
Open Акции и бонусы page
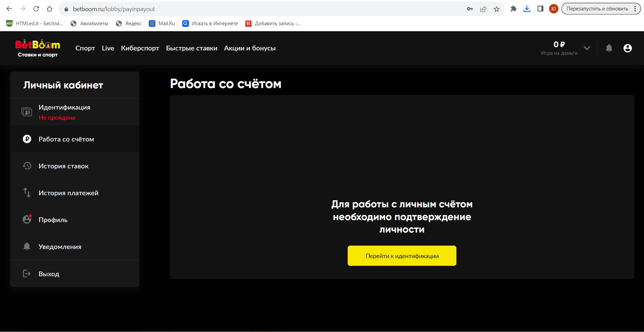tap(250, 48)
